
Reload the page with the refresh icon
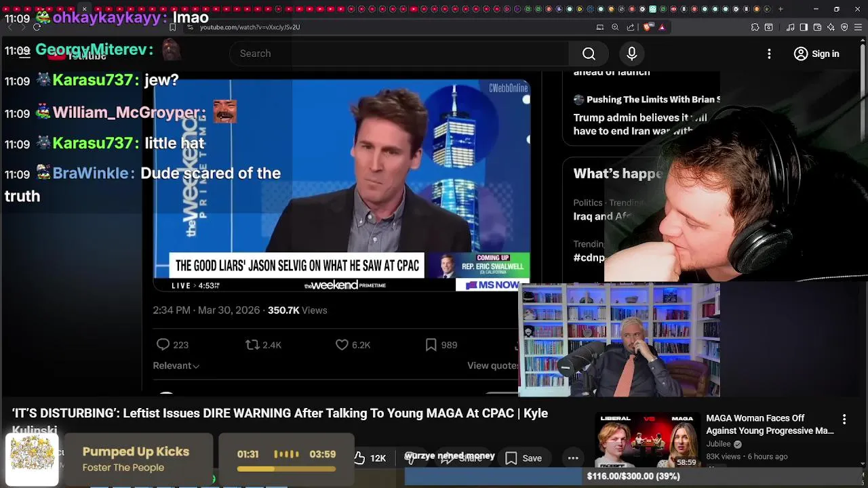(x=37, y=27)
